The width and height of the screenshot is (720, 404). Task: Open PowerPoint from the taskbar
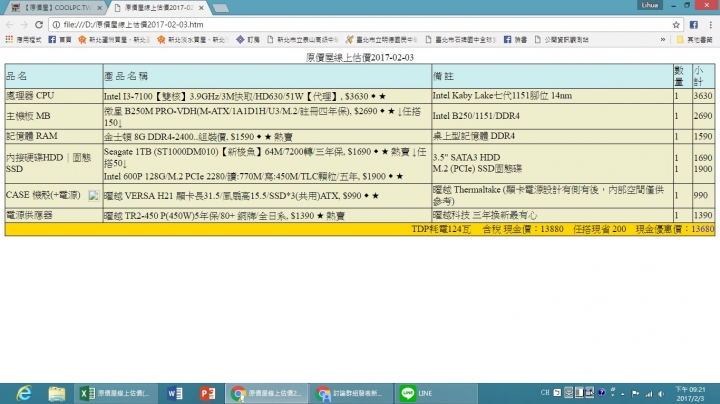(x=207, y=393)
